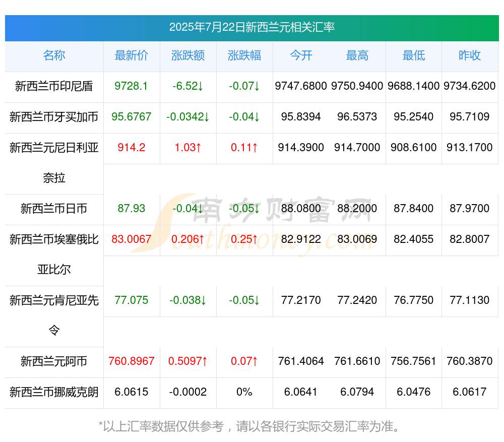Select the 新西兰元阿币 row name
Image resolution: width=504 pixels, height=442 pixels.
pos(54,361)
